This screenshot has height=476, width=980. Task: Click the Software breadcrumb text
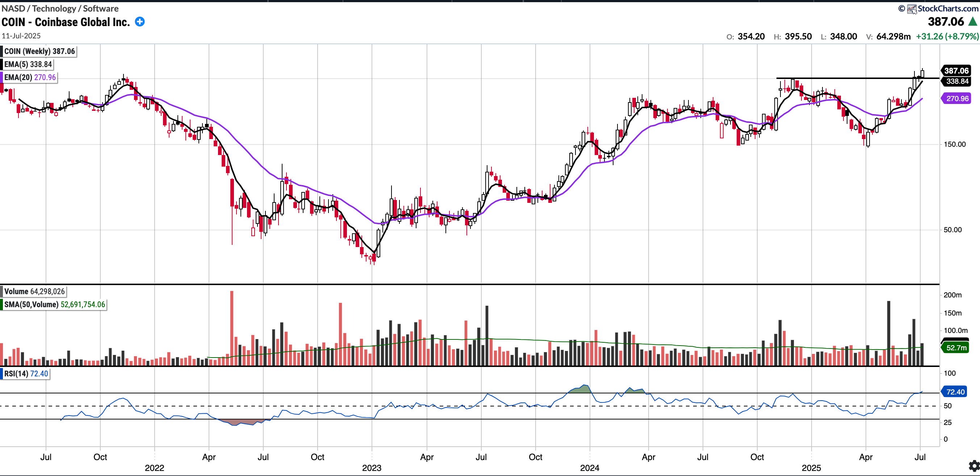[x=100, y=8]
